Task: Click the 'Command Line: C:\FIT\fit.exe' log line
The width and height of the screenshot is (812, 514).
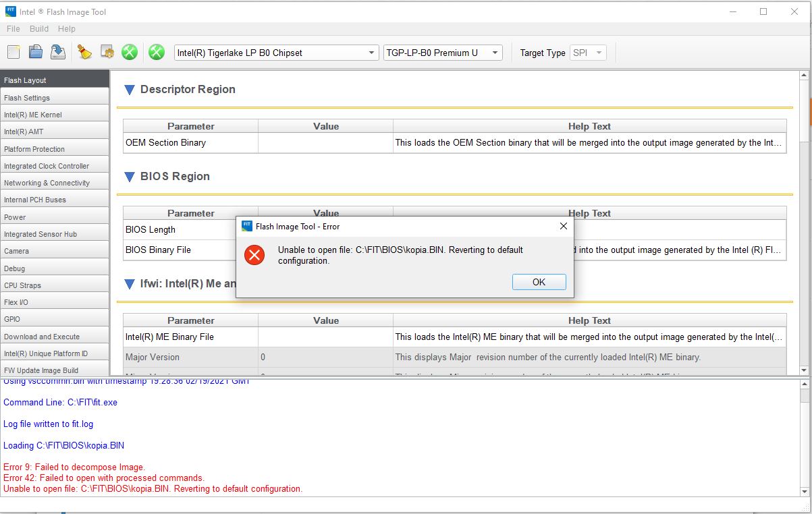Action: coord(61,402)
